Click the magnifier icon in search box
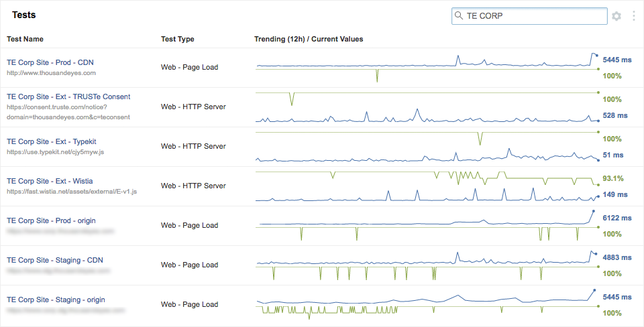 [459, 16]
